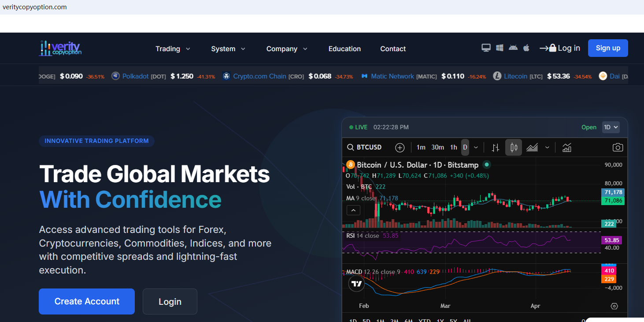Screen dimensions: 644x322
Task: Select the 30m chart interval
Action: click(x=437, y=147)
